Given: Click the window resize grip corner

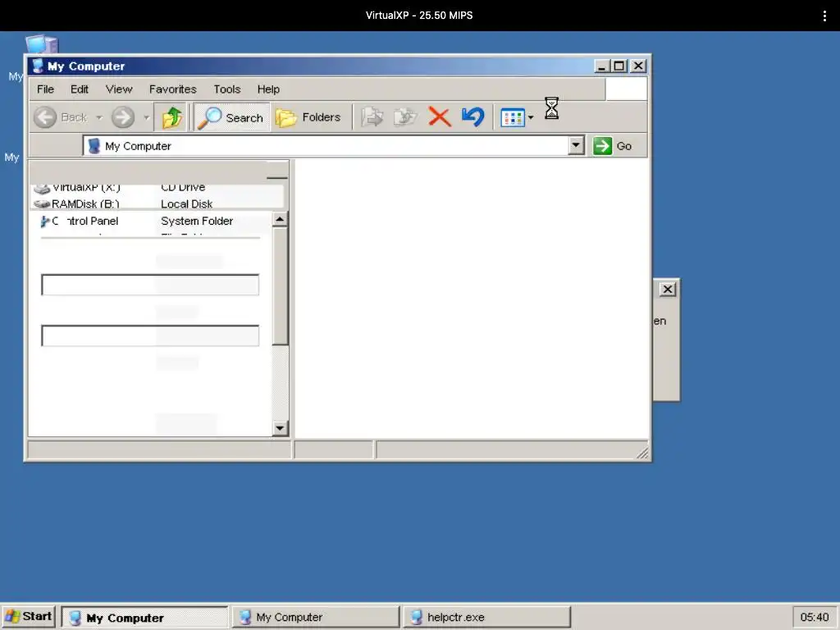Looking at the screenshot, I should (x=642, y=453).
